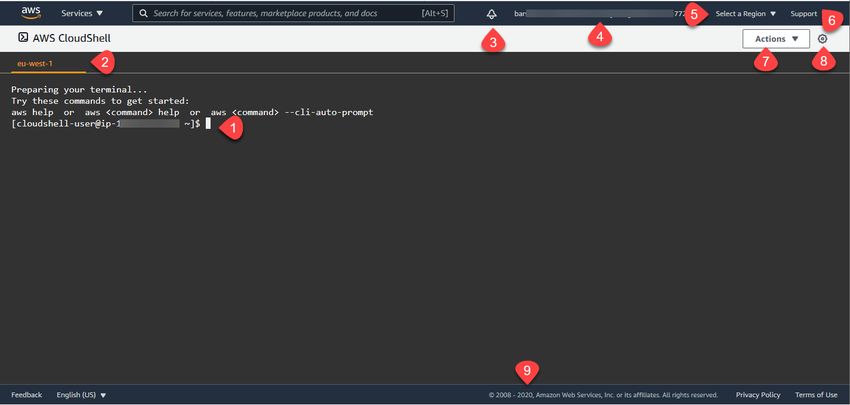Click the 'Try these commands' text line
This screenshot has height=405, width=850.
[100, 101]
